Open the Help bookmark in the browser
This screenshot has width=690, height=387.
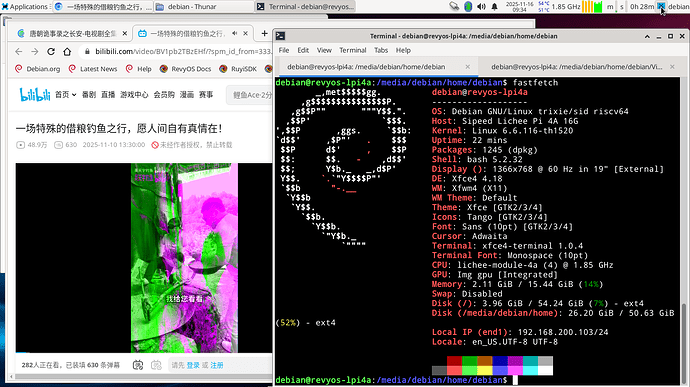pos(139,69)
